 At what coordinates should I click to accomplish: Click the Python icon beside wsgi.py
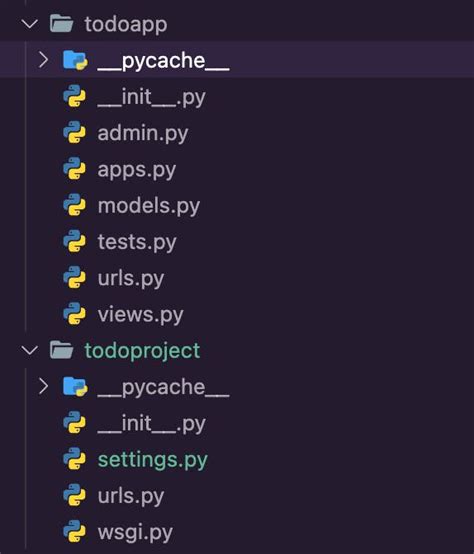(75, 531)
